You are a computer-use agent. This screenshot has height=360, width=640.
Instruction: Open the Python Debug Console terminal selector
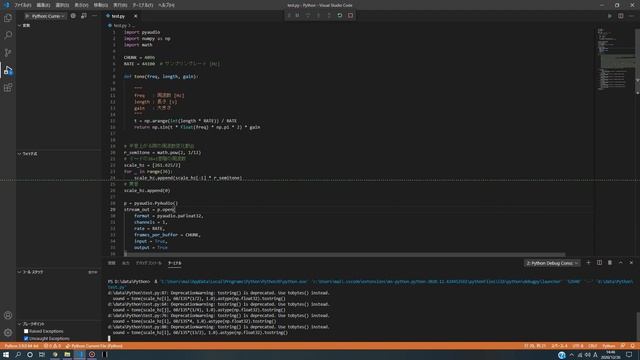(x=551, y=263)
